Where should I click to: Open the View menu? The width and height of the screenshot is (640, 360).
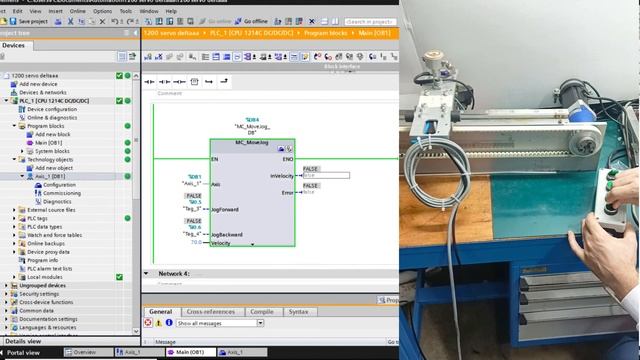(x=36, y=11)
